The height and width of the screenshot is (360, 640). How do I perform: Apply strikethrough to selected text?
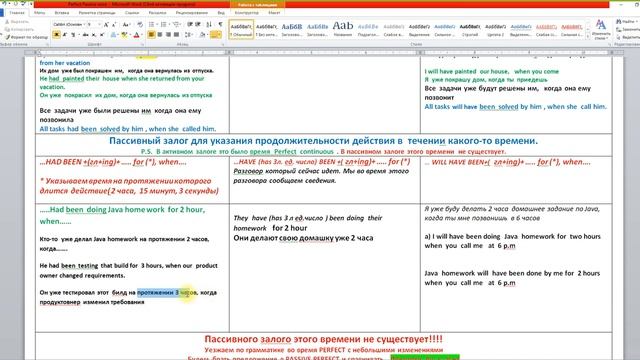click(85, 35)
